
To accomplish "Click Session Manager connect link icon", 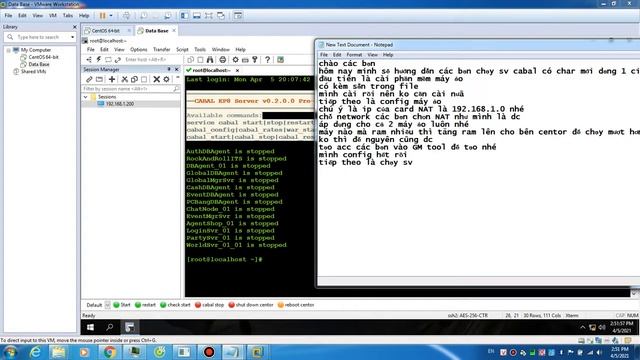I will click(x=89, y=79).
